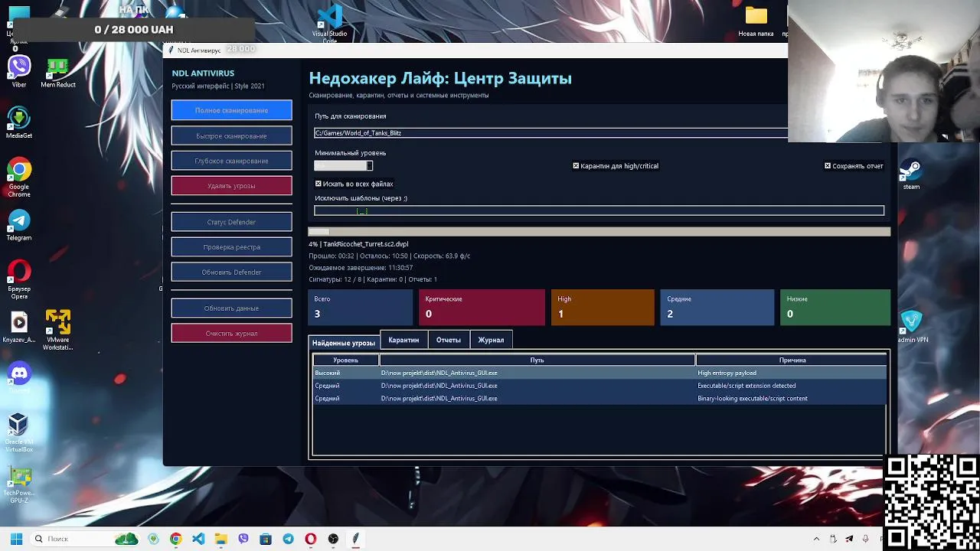Open Mem Reduct desktop icon

[x=57, y=72]
